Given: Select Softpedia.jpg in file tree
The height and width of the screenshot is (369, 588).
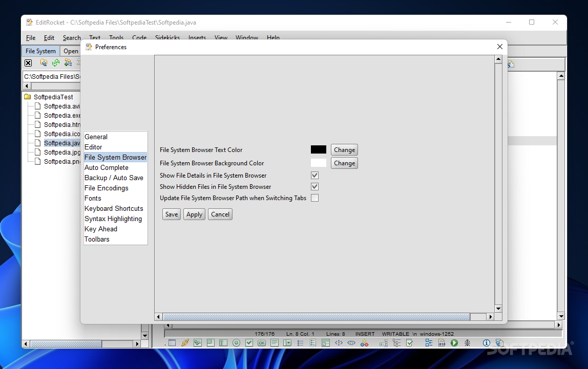Looking at the screenshot, I should [x=62, y=152].
